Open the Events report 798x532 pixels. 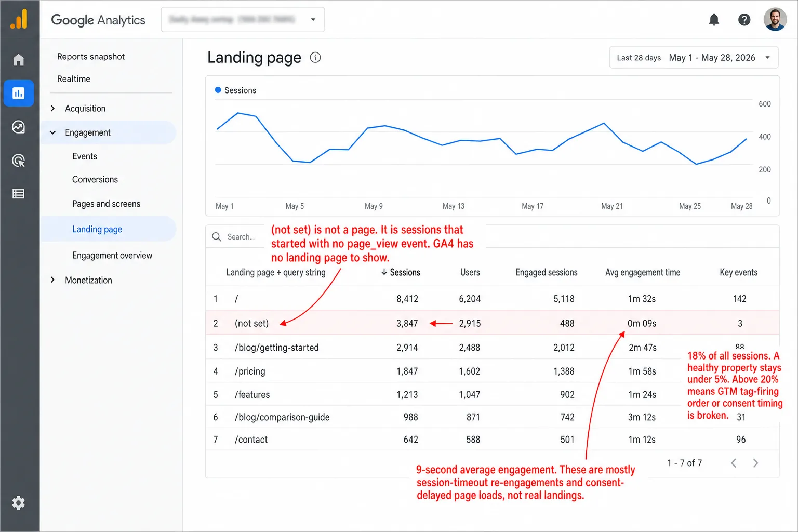tap(85, 156)
